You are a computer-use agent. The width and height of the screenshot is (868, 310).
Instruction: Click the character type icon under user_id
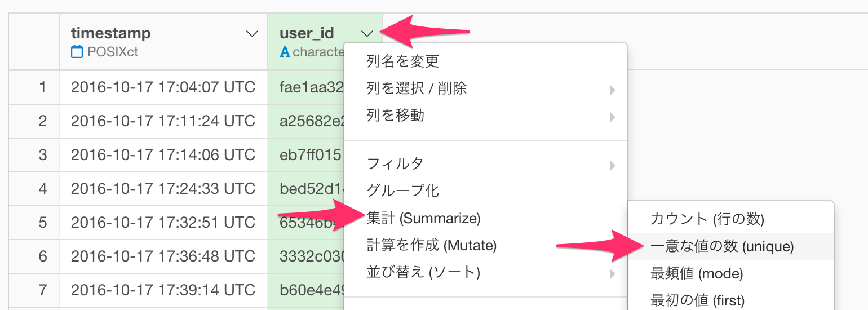coord(285,52)
